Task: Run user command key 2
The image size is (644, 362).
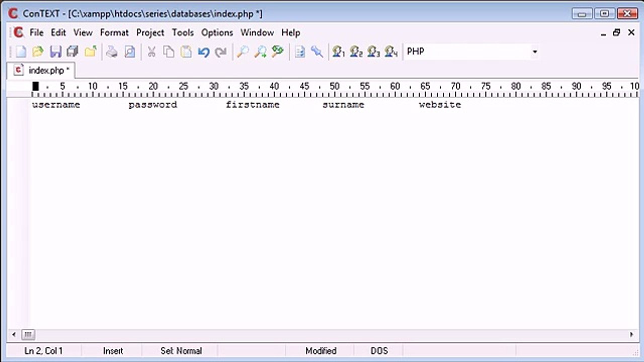Action: (x=356, y=51)
